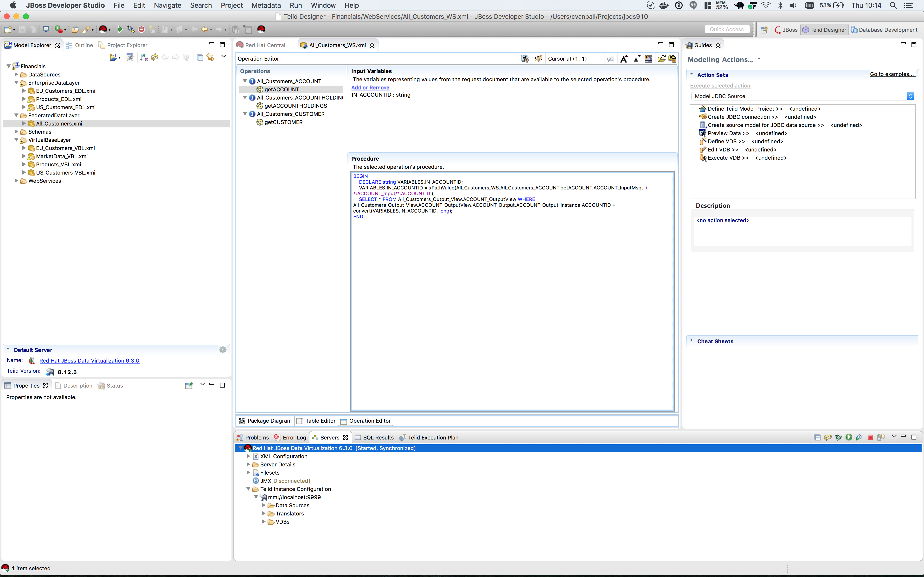Image resolution: width=924 pixels, height=577 pixels.
Task: Click the green Run button in main toolbar
Action: (x=120, y=29)
